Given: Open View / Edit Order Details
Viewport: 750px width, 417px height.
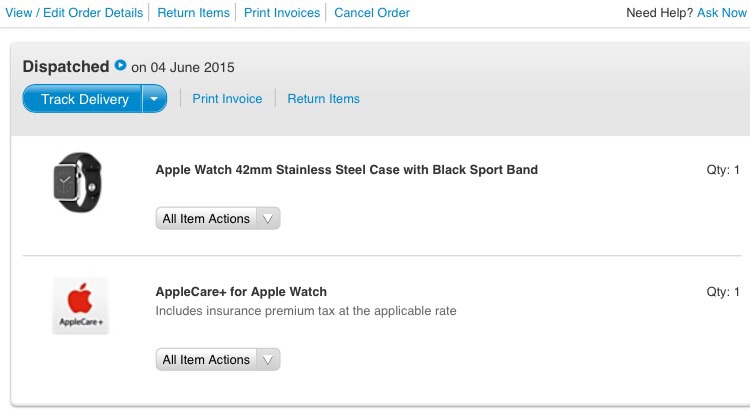Looking at the screenshot, I should 74,13.
